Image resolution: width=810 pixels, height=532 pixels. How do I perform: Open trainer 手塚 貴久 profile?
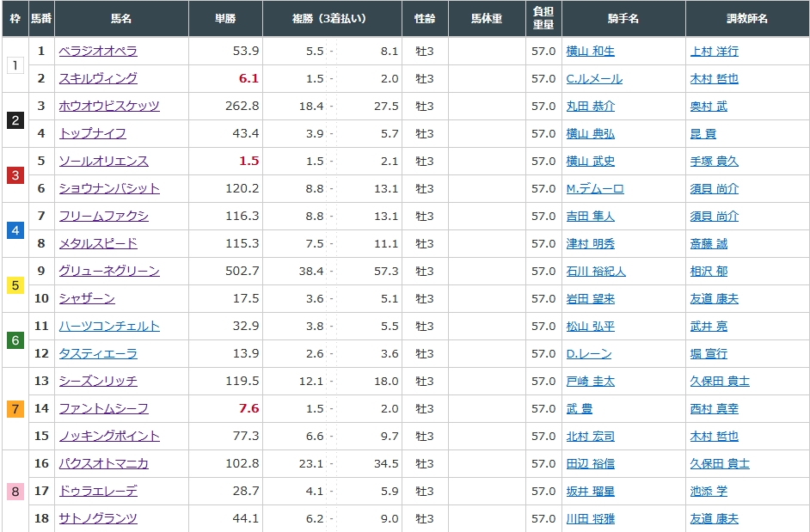tap(714, 161)
